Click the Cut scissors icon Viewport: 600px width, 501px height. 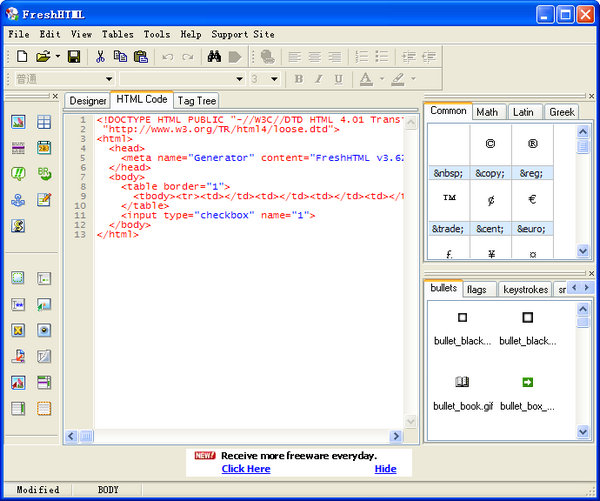click(x=101, y=57)
